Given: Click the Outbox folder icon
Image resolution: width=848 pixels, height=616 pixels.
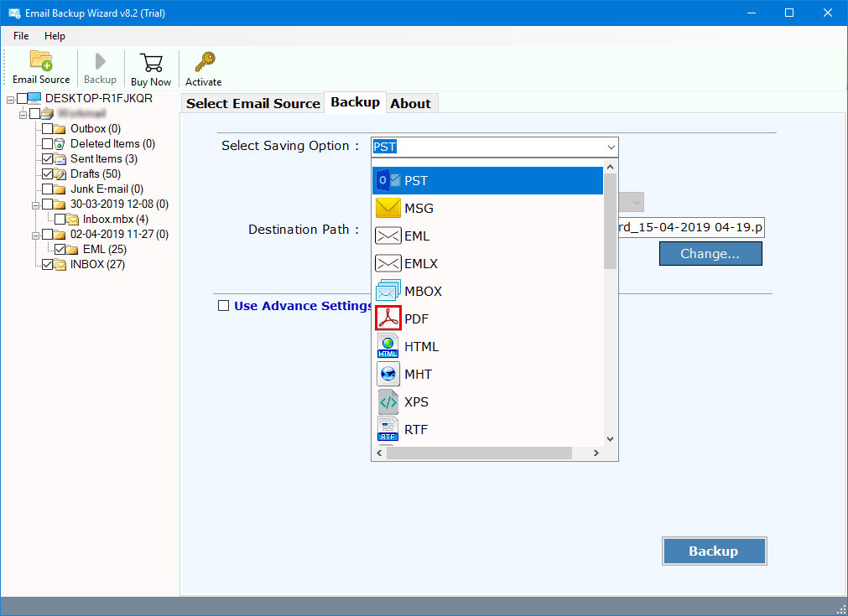Looking at the screenshot, I should click(x=60, y=128).
